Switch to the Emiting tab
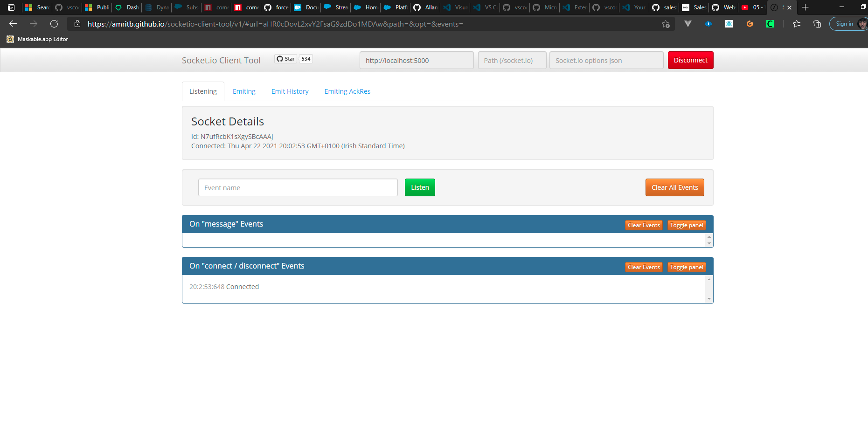868x442 pixels. tap(244, 91)
